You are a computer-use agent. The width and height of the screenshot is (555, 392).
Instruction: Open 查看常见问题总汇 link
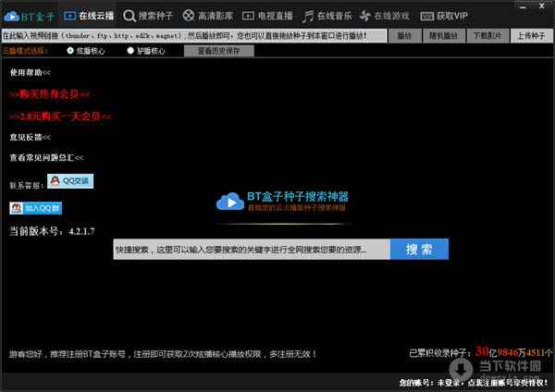pyautogui.click(x=46, y=158)
